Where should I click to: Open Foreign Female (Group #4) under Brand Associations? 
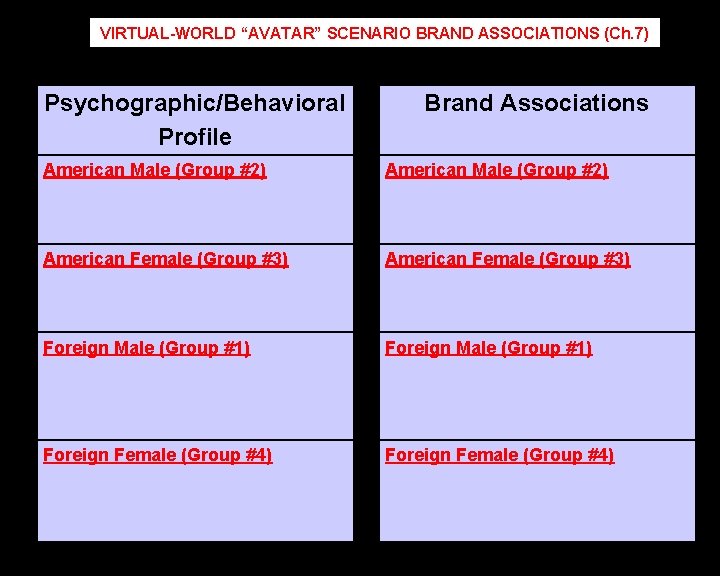(499, 455)
